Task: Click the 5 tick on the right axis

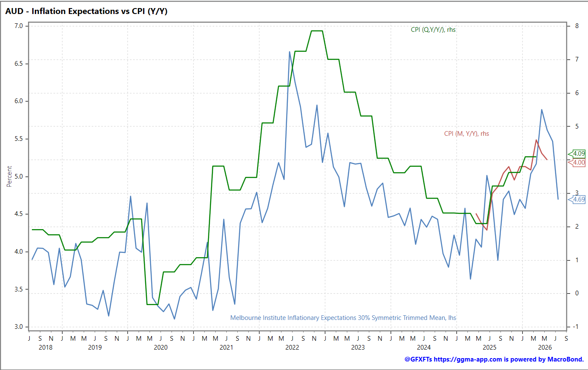Action: (577, 126)
